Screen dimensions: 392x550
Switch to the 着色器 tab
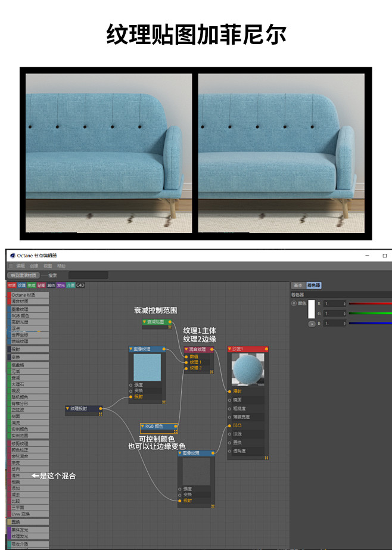[x=314, y=285]
